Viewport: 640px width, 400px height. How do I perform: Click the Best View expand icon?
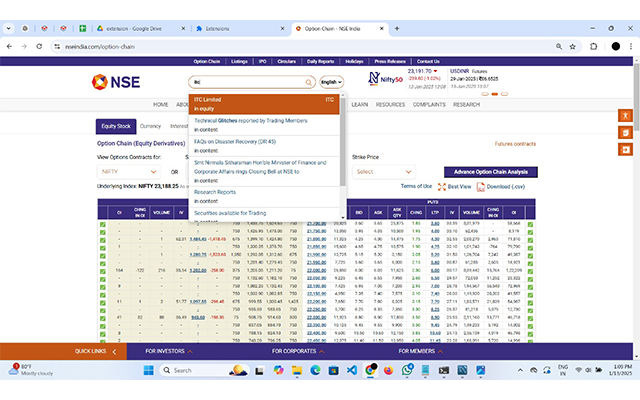point(442,187)
